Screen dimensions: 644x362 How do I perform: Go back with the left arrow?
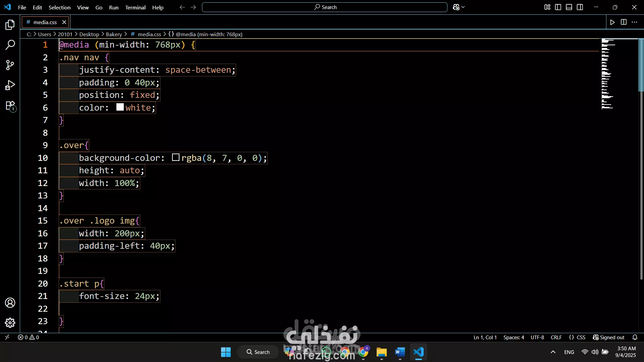click(x=182, y=7)
